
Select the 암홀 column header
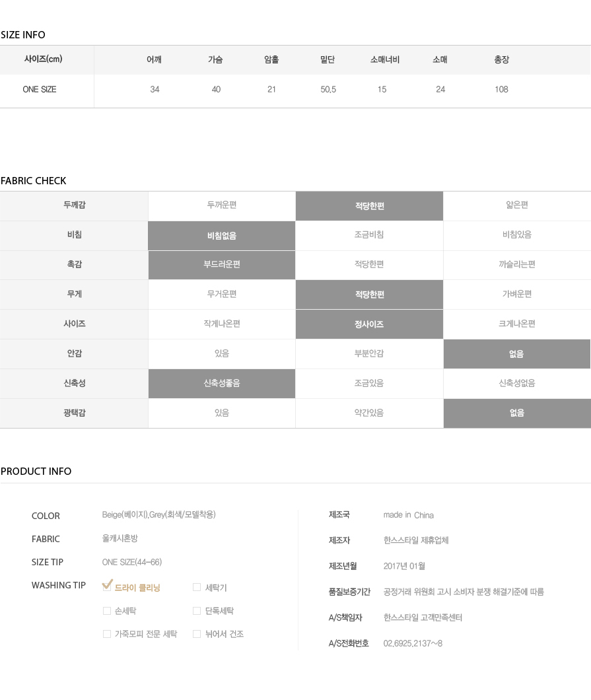pyautogui.click(x=271, y=59)
